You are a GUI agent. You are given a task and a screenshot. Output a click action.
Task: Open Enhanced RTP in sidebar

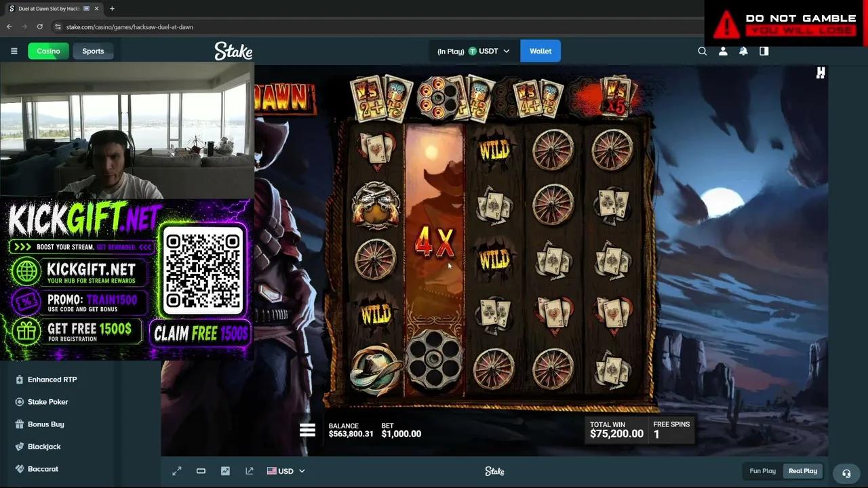[x=52, y=380]
